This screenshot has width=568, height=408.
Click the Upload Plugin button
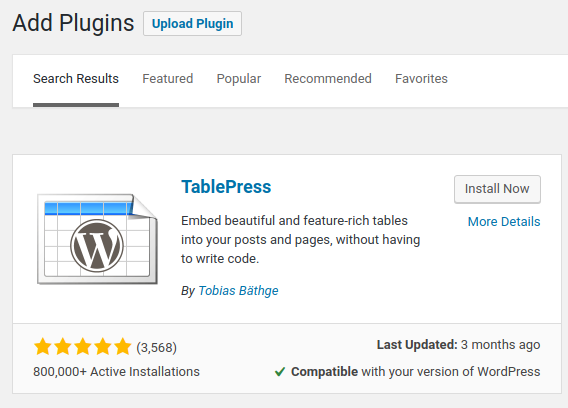[x=192, y=24]
